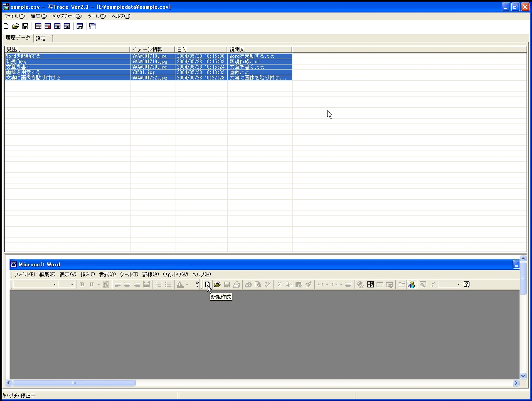Image resolution: width=532 pixels, height=401 pixels.
Task: Open Word's 罫線(A) menu
Action: tap(150, 275)
